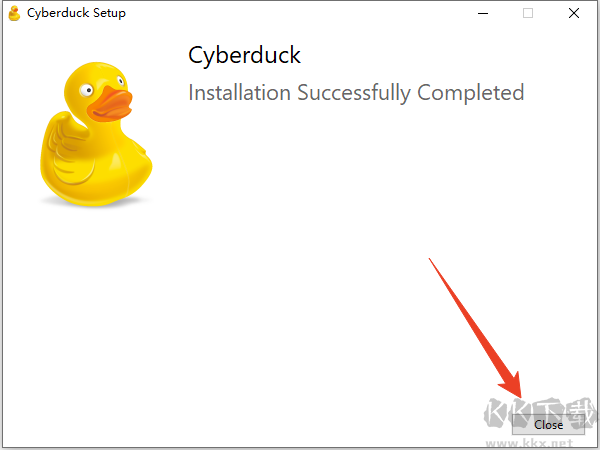Image resolution: width=600 pixels, height=450 pixels.
Task: Click the "Cyberduck Setup" window title
Action: [x=76, y=14]
